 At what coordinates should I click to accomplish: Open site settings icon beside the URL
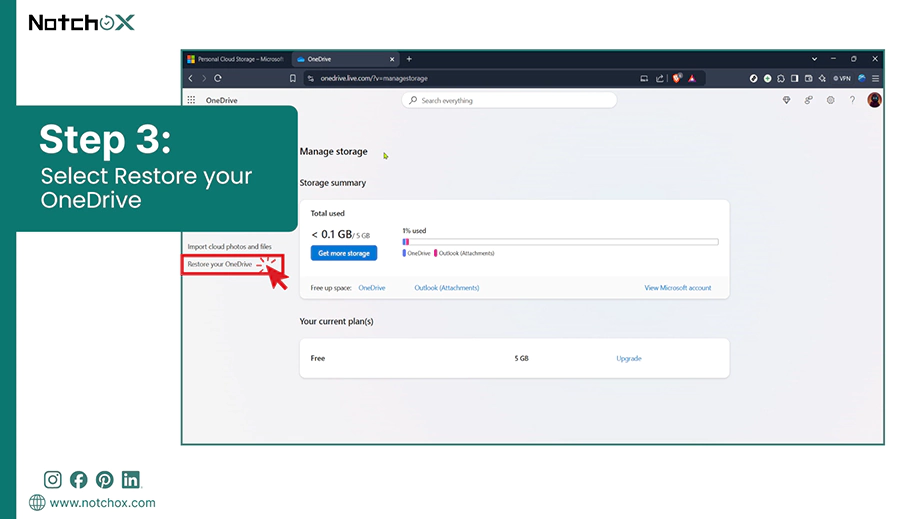[x=311, y=78]
